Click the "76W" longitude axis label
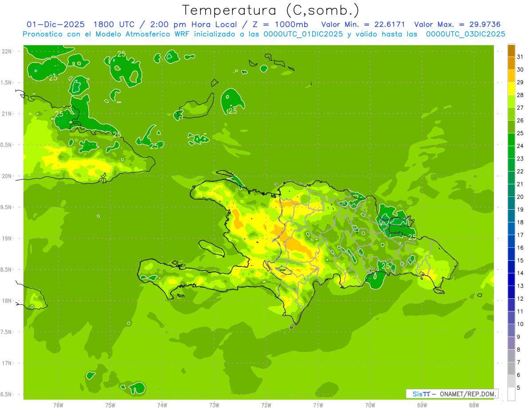Image resolution: width=532 pixels, height=411 pixels. coord(58,405)
